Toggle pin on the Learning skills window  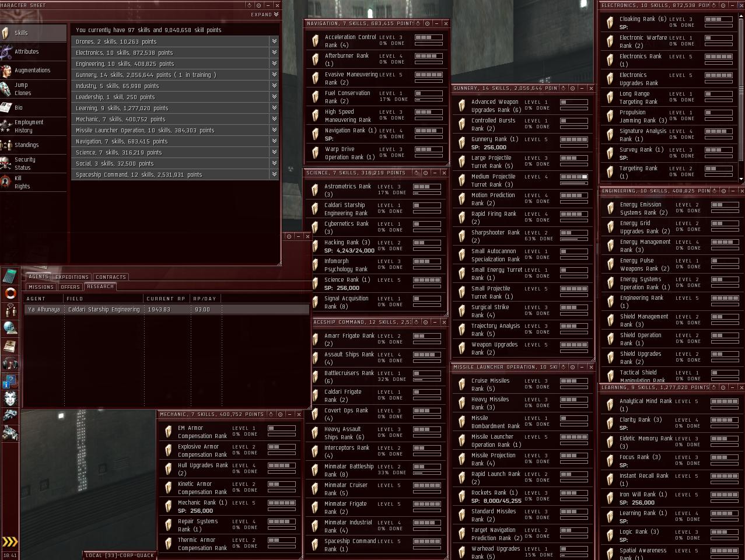click(722, 387)
